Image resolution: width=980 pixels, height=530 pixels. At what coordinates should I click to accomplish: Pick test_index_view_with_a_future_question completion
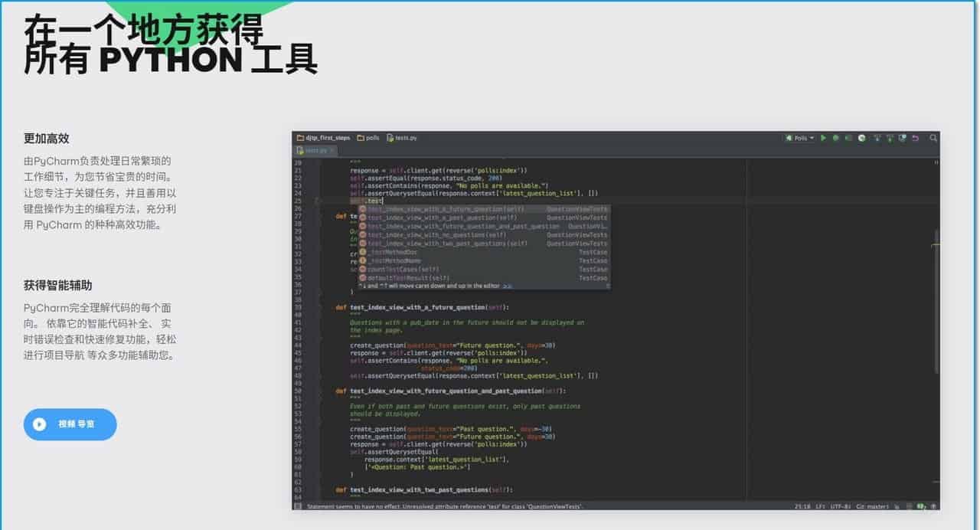point(484,208)
